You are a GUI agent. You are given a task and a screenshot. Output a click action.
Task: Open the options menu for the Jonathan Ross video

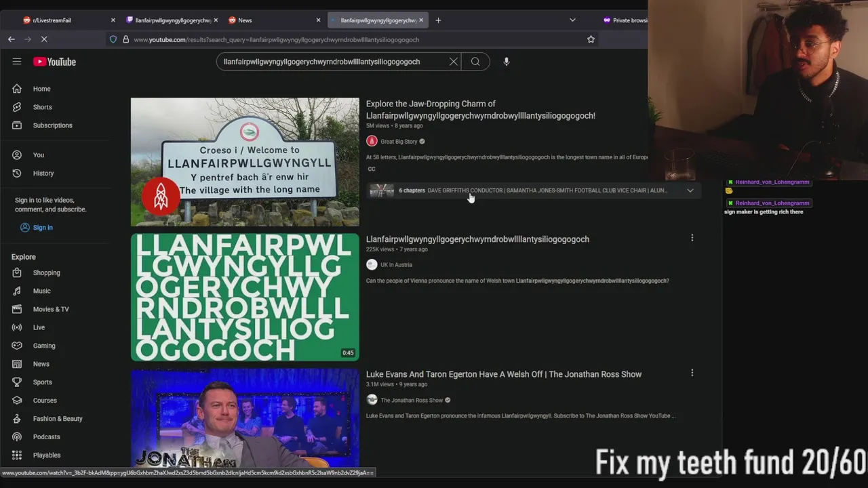[692, 373]
